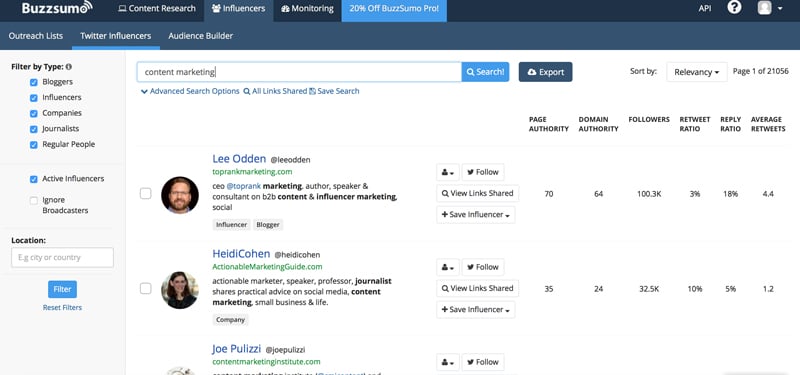Follow HeidiCohen on Twitter
This screenshot has width=800, height=375.
pos(483,267)
